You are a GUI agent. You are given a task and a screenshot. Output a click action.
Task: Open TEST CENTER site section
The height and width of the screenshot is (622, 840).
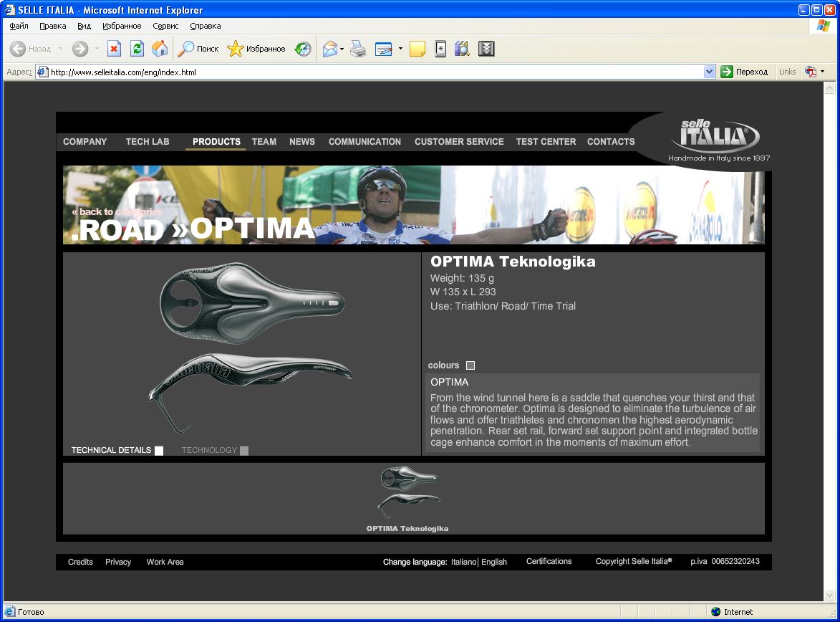(546, 142)
